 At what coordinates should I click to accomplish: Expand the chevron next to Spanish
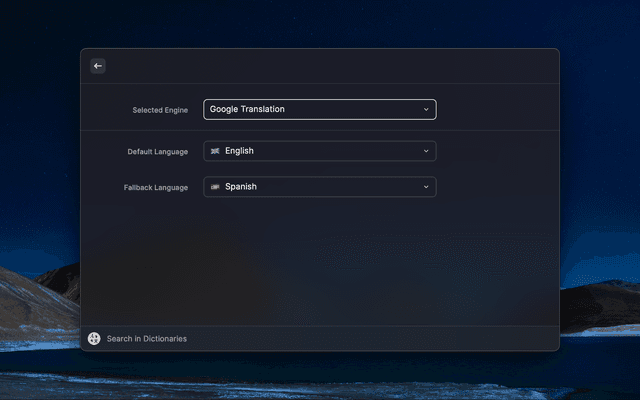pos(426,187)
